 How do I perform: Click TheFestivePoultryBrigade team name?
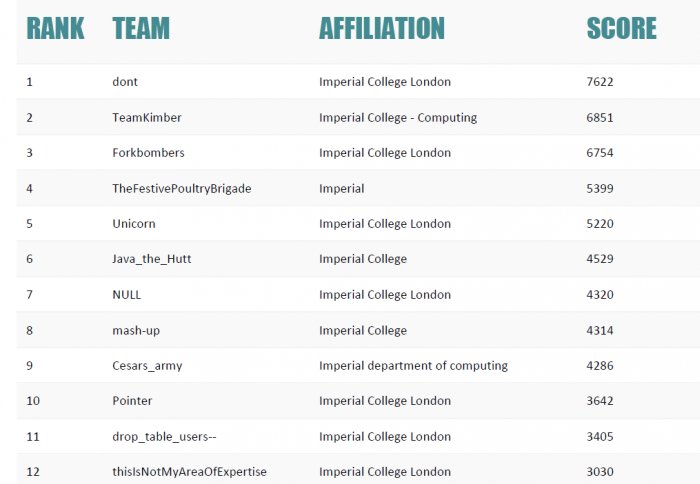[x=182, y=188]
